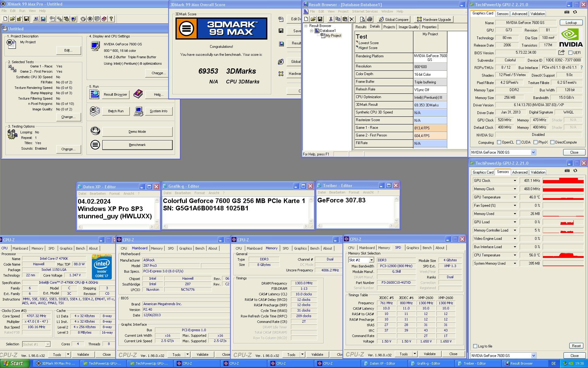Toggle the UEFI checkbox in GPU-Z
The image size is (588, 368).
pos(570,53)
